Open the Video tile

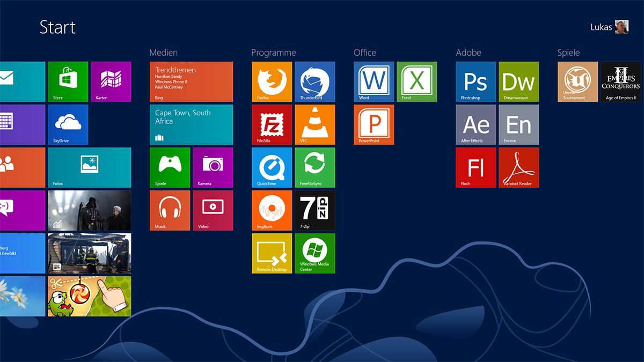(213, 210)
